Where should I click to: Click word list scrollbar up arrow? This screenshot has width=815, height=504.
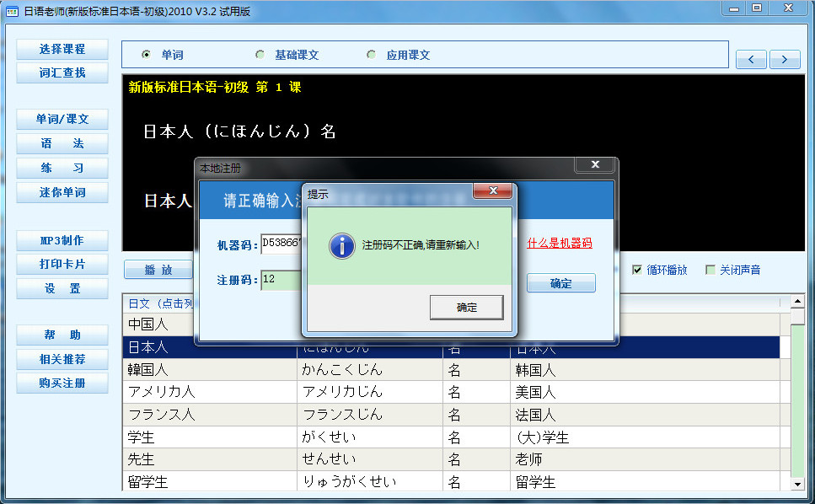pyautogui.click(x=798, y=301)
